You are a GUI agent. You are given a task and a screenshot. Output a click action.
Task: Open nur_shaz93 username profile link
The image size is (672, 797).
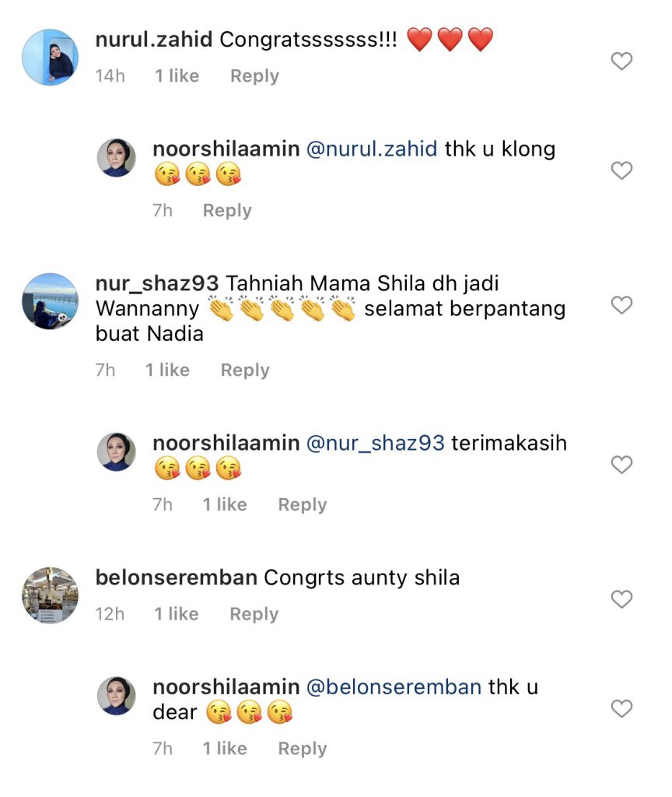156,284
